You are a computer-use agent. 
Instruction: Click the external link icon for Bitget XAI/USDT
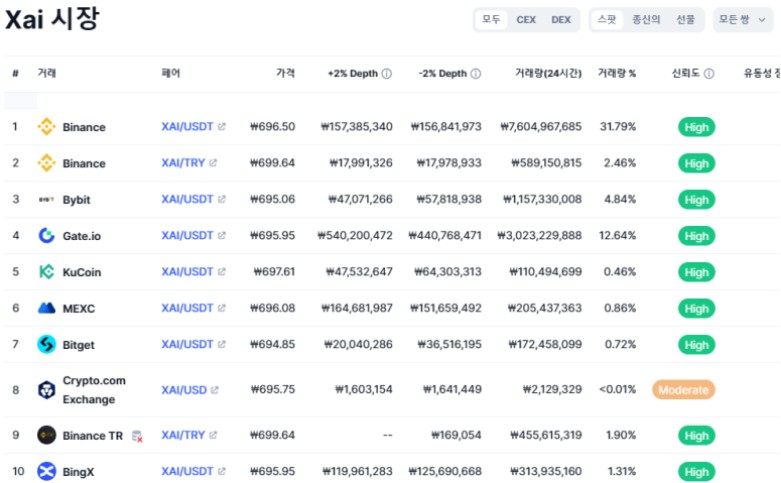click(x=222, y=344)
